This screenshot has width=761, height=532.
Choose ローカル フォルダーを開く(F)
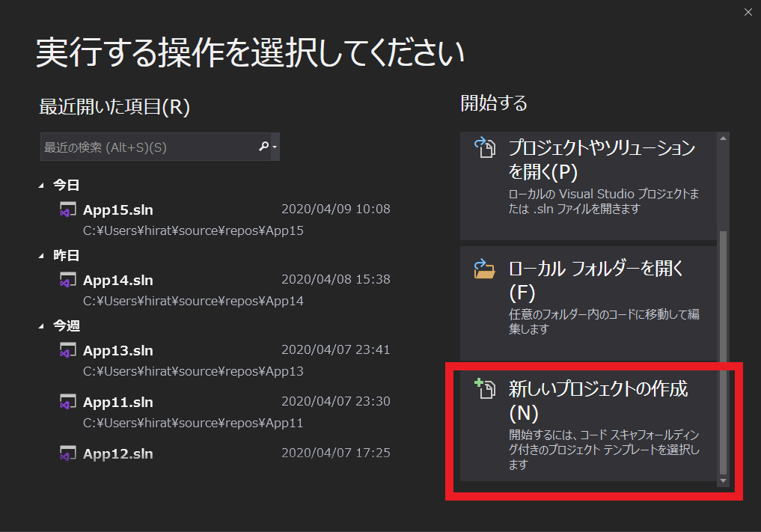[x=588, y=303]
